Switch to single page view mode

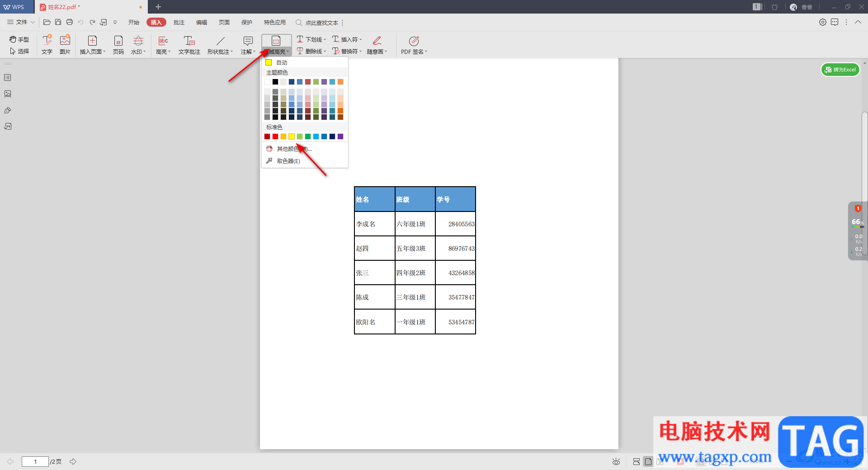(648, 461)
